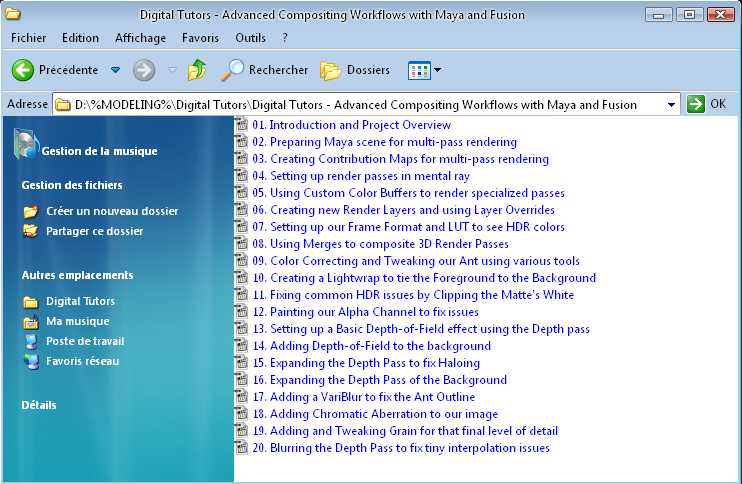The width and height of the screenshot is (742, 484).
Task: Select "07. Setting up our Frame Format and LUT"
Action: coord(408,227)
